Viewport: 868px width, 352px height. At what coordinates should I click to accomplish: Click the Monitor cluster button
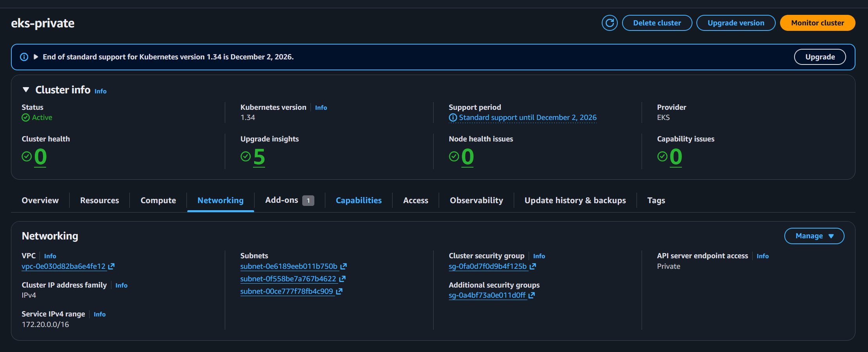coord(817,23)
